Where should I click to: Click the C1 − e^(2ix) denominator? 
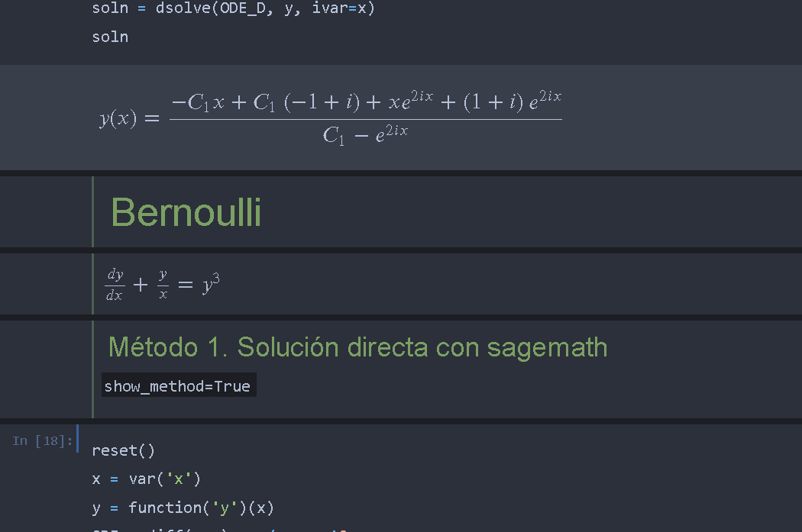365,135
